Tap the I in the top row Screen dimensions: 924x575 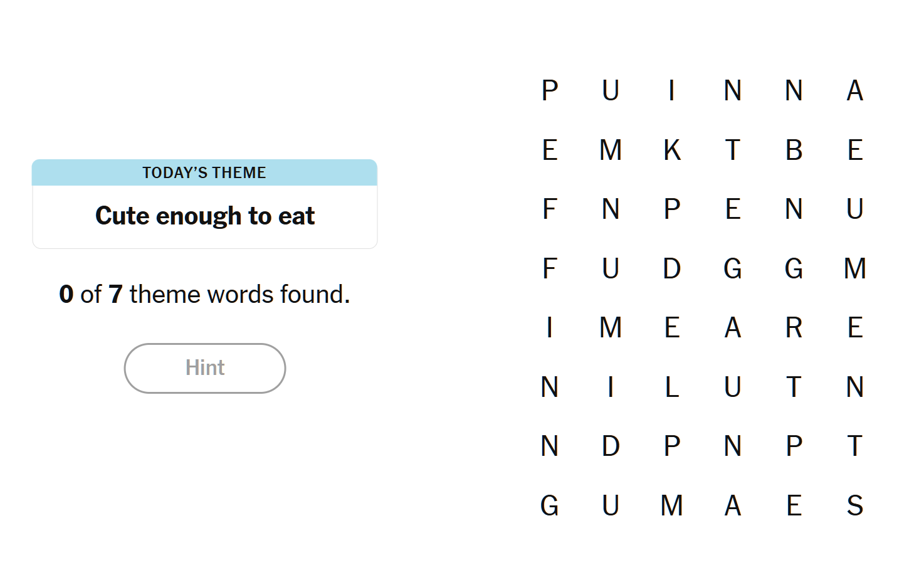coord(671,91)
